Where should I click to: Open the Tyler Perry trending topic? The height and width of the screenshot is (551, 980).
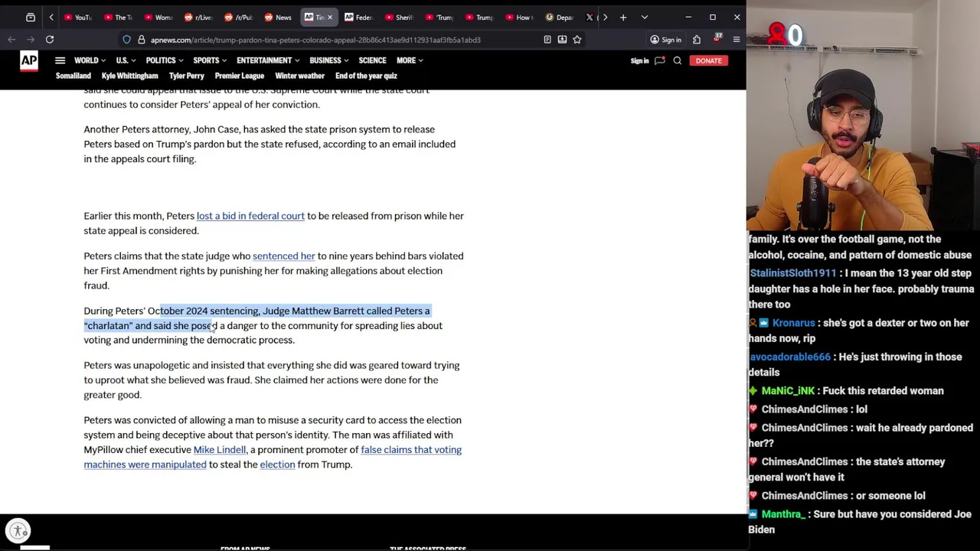186,76
